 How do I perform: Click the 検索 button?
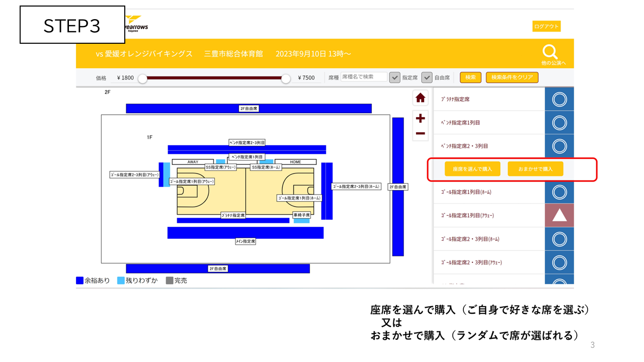point(470,77)
